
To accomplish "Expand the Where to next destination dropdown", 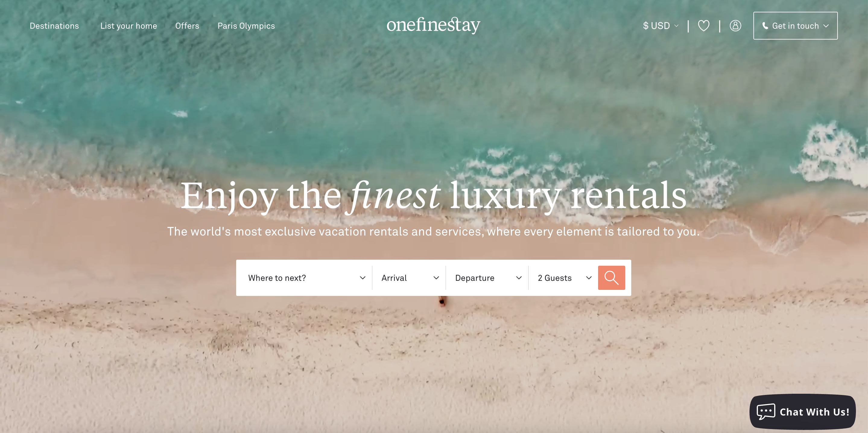I will 306,277.
